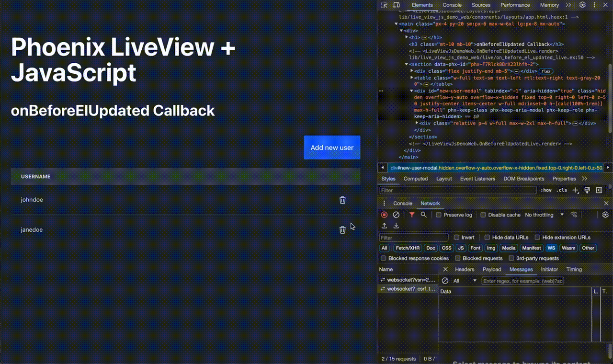The image size is (613, 364).
Task: Open the Initiator tab for the websocket
Action: pyautogui.click(x=549, y=269)
